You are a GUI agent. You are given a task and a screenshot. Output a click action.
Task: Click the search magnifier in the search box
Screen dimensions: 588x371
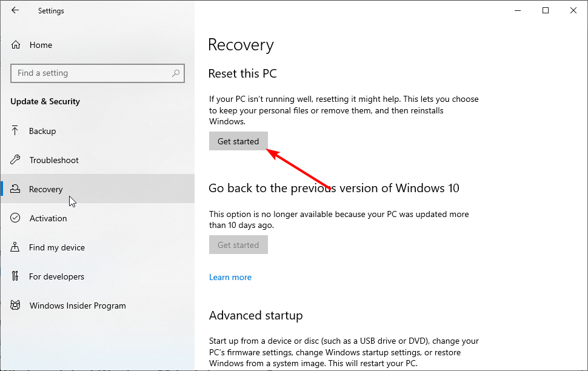[176, 73]
